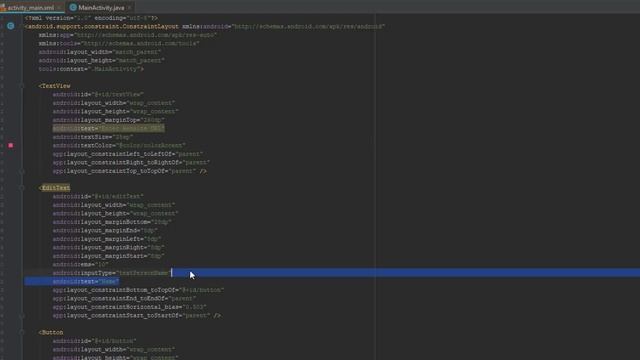
Task: Click the selected android:text line in EditText
Action: pos(86,281)
